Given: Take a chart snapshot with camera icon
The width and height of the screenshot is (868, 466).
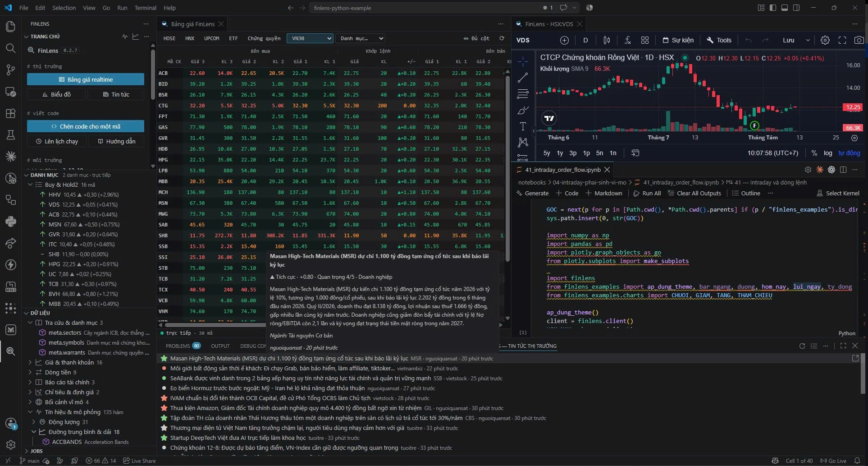Looking at the screenshot, I should 859,40.
